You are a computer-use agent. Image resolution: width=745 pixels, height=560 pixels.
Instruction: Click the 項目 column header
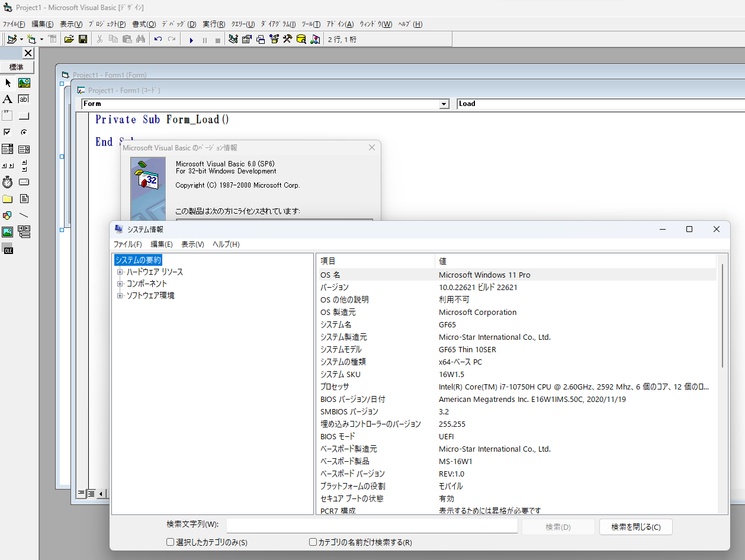coord(377,261)
